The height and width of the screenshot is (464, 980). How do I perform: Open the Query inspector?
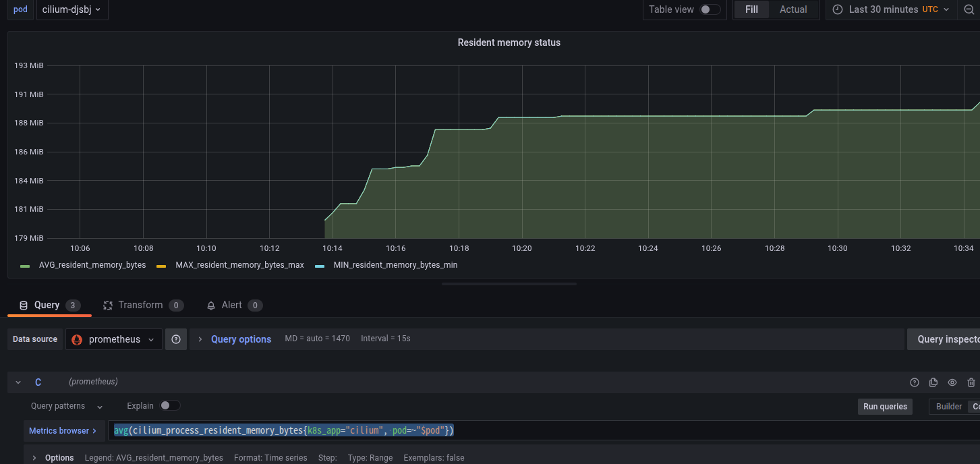click(x=944, y=339)
